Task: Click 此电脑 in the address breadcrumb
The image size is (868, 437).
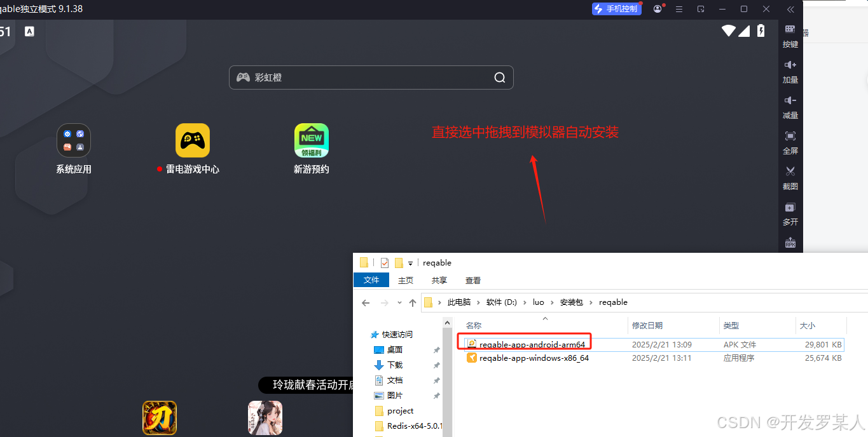Action: pos(459,302)
